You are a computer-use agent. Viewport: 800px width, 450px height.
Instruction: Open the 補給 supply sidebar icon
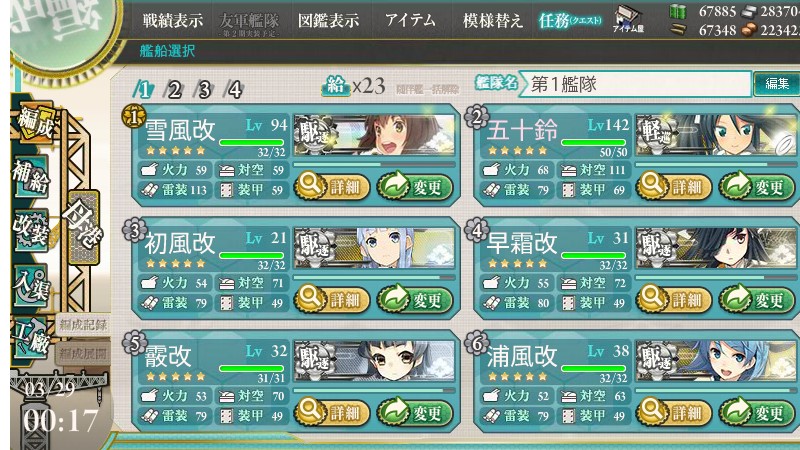(32, 177)
